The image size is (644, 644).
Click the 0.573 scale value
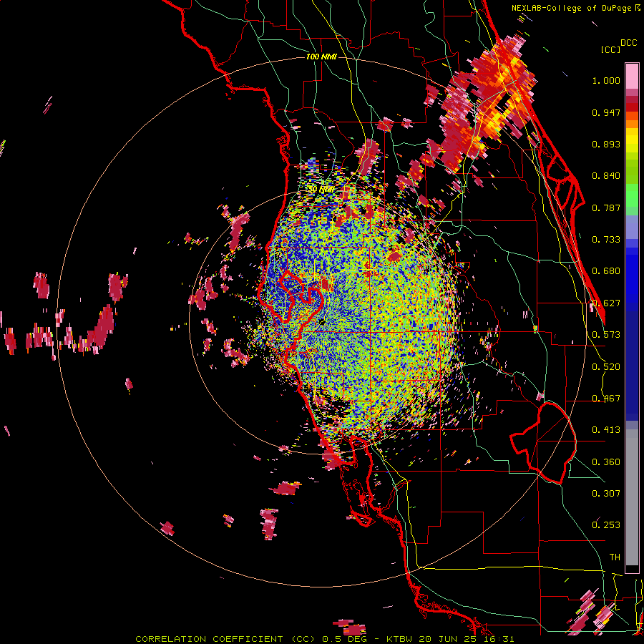point(606,335)
